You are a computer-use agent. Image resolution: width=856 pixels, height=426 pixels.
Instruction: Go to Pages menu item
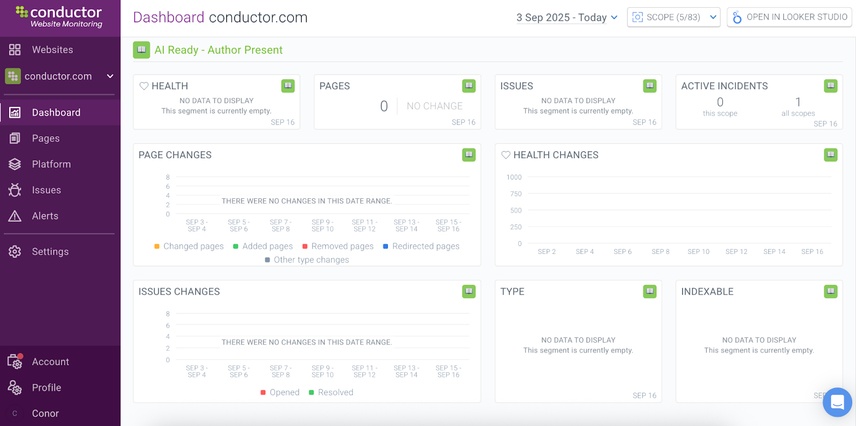pyautogui.click(x=46, y=138)
